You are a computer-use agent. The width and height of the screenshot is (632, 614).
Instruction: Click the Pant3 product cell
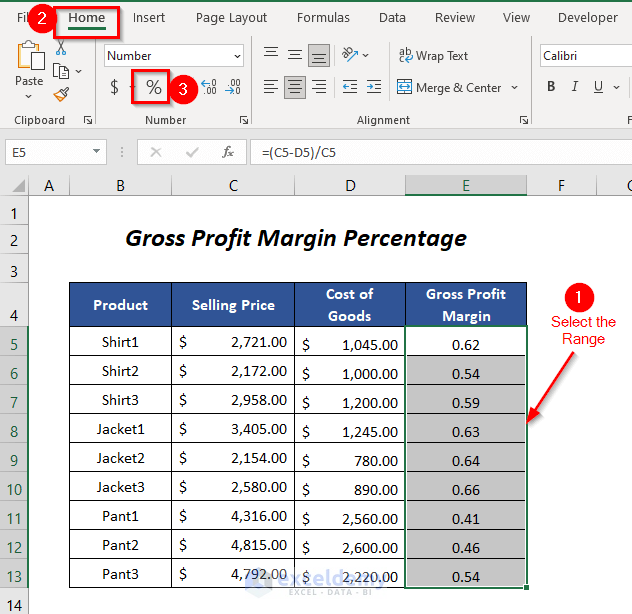pyautogui.click(x=120, y=573)
